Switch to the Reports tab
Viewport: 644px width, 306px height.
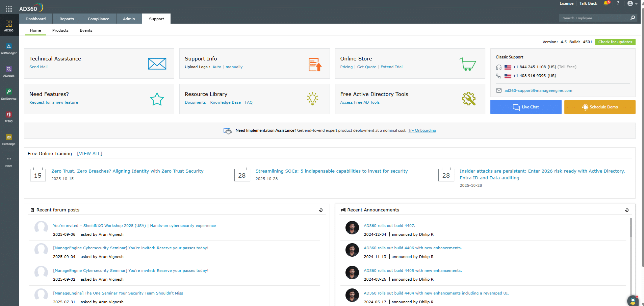[x=67, y=19]
